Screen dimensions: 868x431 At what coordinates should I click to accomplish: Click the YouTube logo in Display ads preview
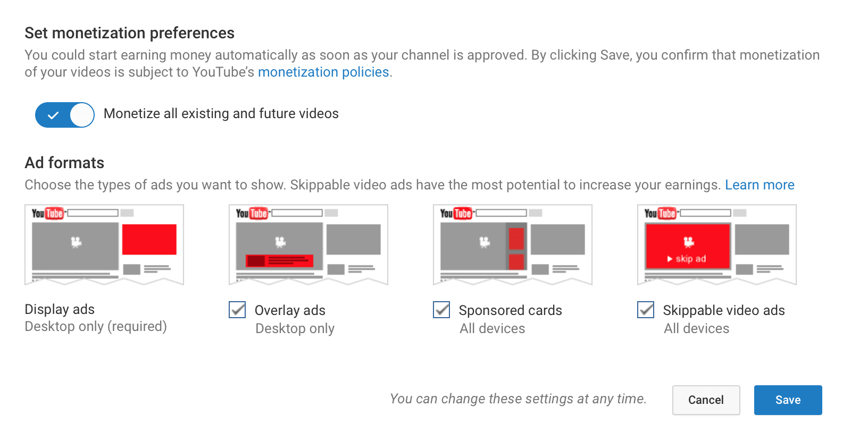48,213
